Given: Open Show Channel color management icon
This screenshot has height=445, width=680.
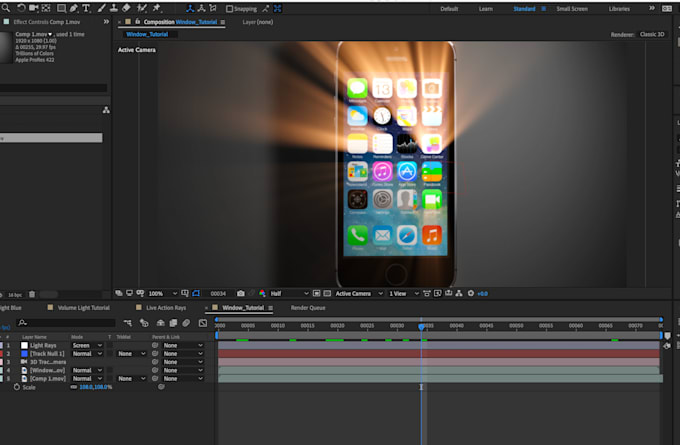Looking at the screenshot, I should point(262,294).
